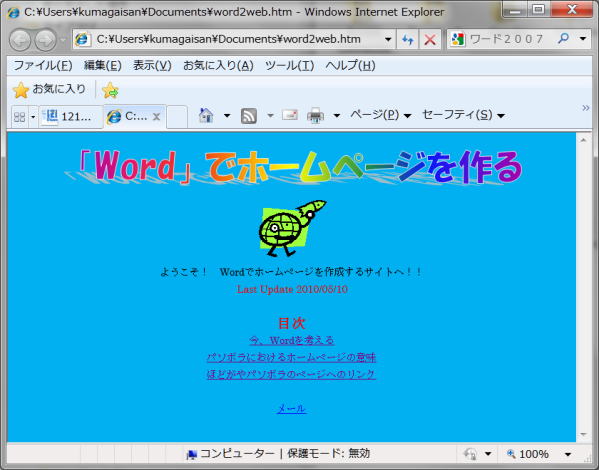599x470 pixels.
Task: Open the お気に入り(A) menu
Action: pyautogui.click(x=218, y=66)
